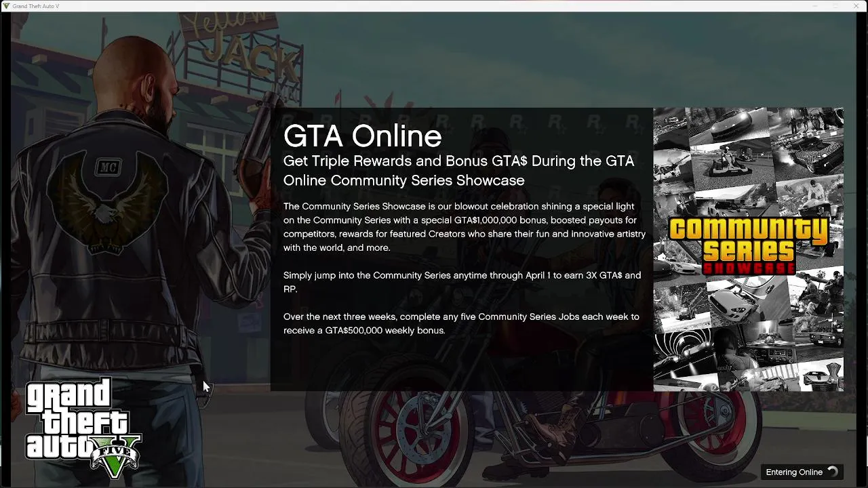The image size is (868, 488).
Task: Click the Grand Theft Auto V window title
Action: pyautogui.click(x=36, y=6)
